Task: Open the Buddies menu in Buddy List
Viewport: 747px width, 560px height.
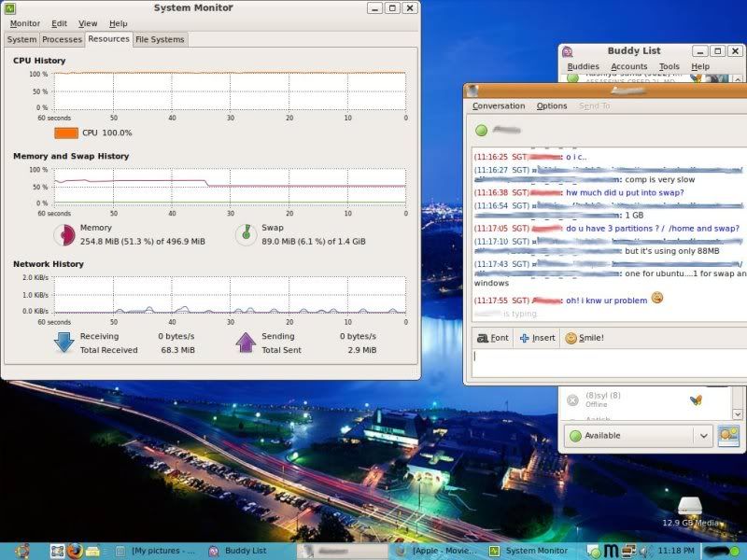Action: tap(583, 66)
